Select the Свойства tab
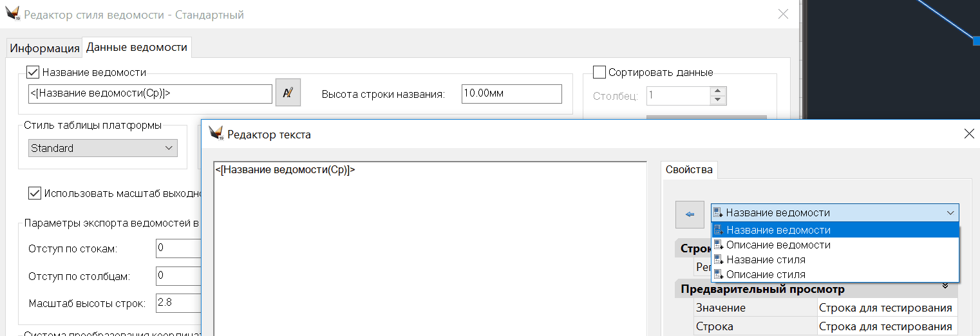This screenshot has width=980, height=336. pyautogui.click(x=689, y=170)
